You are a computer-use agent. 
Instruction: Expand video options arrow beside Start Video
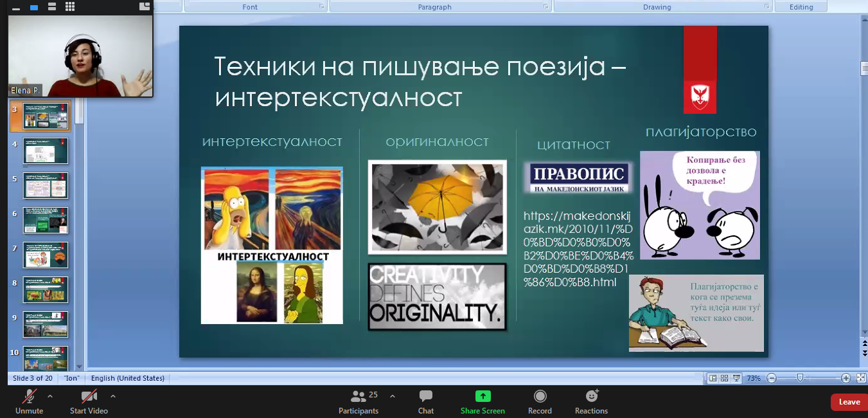(x=113, y=396)
